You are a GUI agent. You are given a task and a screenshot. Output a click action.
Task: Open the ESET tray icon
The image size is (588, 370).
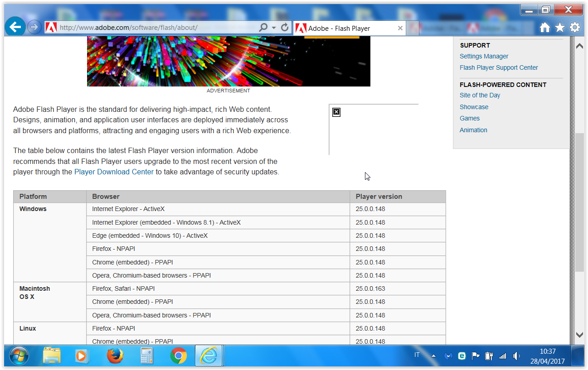pos(462,356)
